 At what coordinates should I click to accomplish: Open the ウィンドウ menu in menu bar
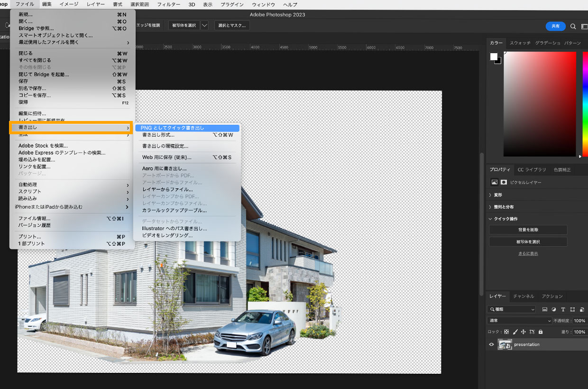[x=263, y=4]
